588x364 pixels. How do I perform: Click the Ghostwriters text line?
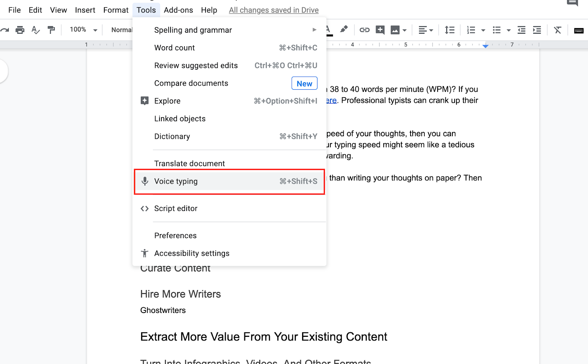coord(163,310)
